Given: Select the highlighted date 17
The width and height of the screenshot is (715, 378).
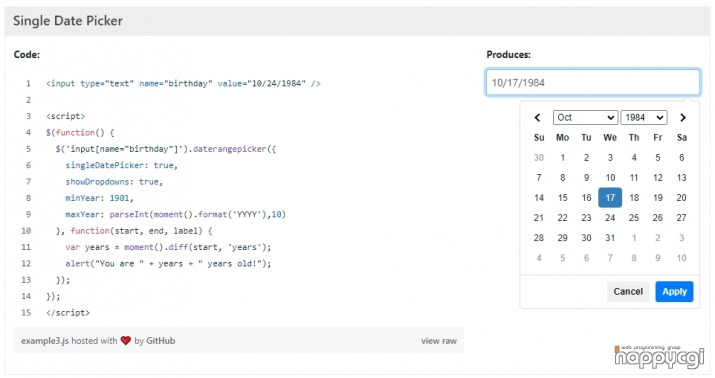Looking at the screenshot, I should (610, 197).
